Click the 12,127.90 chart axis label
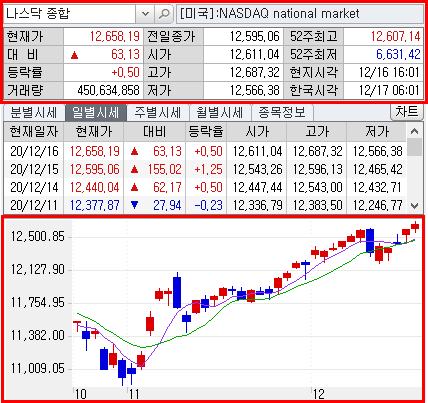 [x=38, y=269]
